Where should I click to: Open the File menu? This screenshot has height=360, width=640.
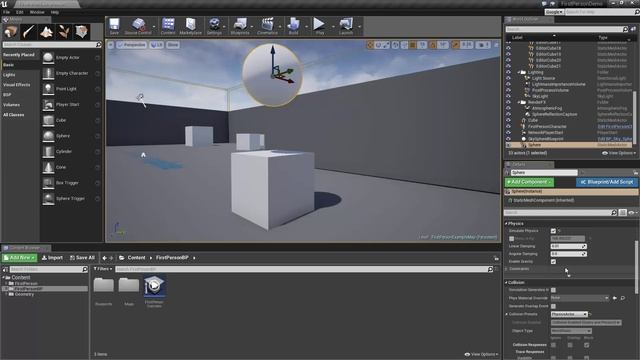pyautogui.click(x=7, y=12)
